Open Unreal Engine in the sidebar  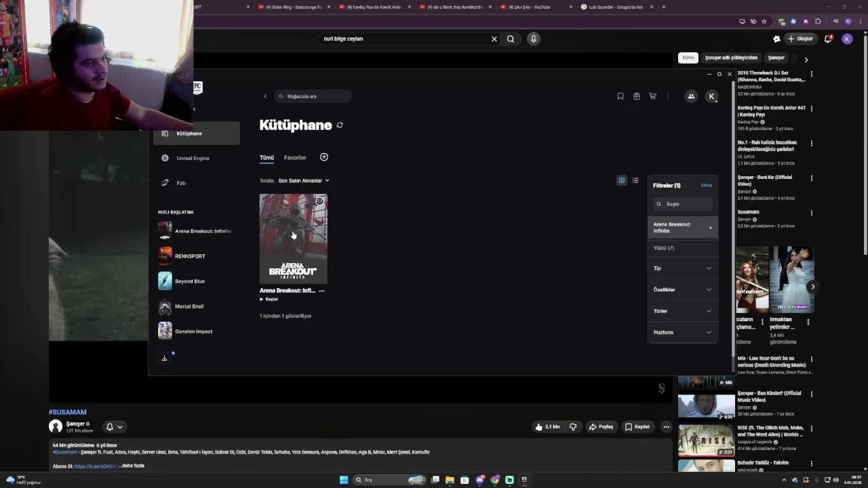tap(197, 158)
